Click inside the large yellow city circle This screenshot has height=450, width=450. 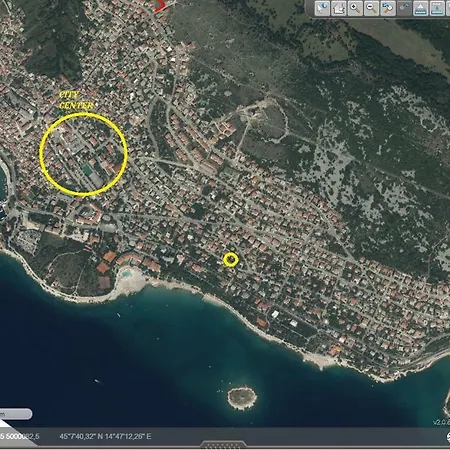[x=83, y=154]
